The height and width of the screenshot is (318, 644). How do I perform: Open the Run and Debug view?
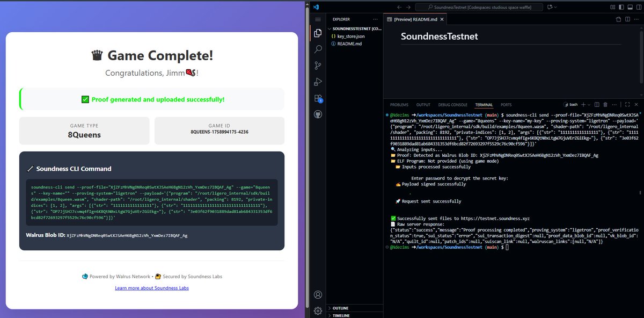click(318, 82)
